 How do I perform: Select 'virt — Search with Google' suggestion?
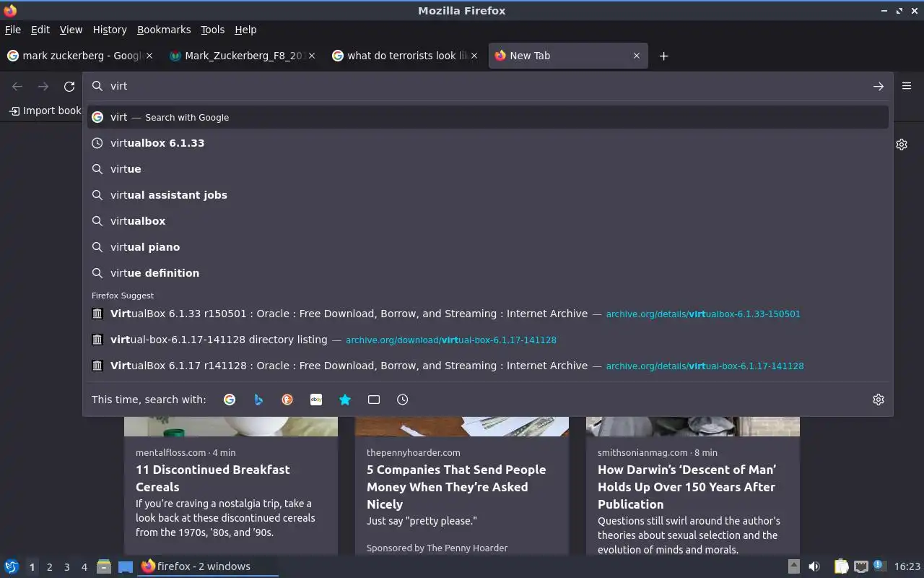point(487,117)
